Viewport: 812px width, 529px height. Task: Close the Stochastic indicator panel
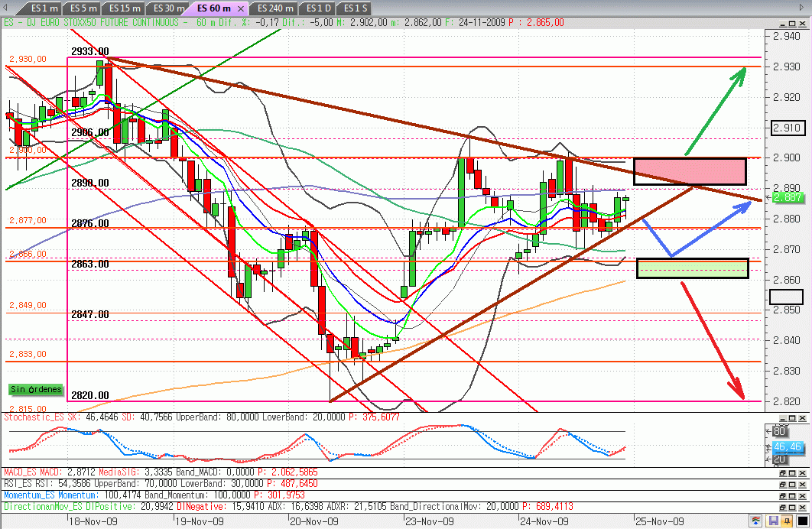[x=802, y=417]
